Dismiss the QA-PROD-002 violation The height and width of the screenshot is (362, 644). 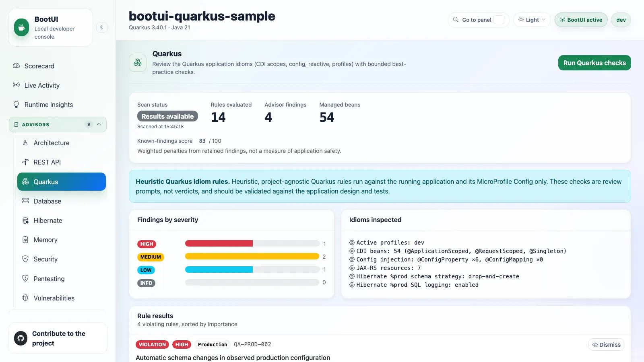[606, 345]
